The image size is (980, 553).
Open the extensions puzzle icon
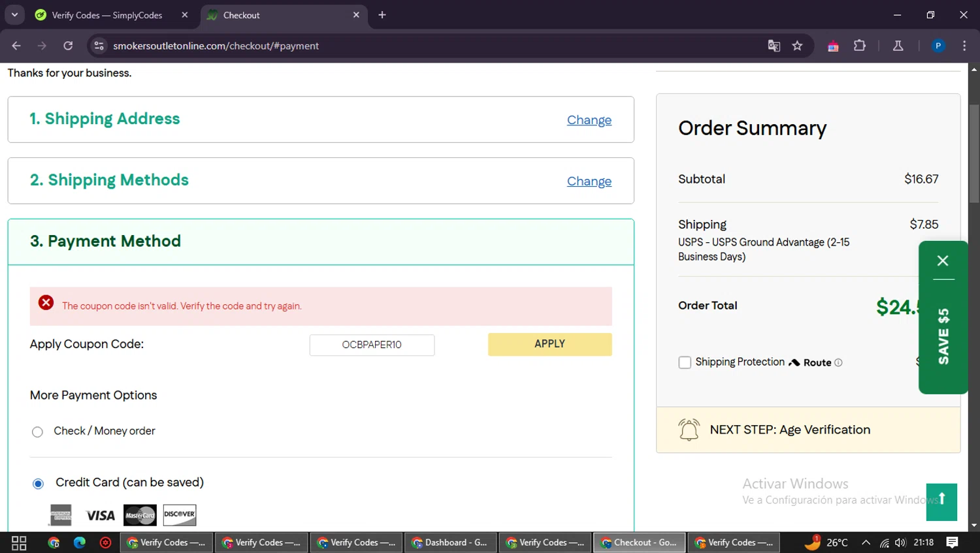point(860,46)
